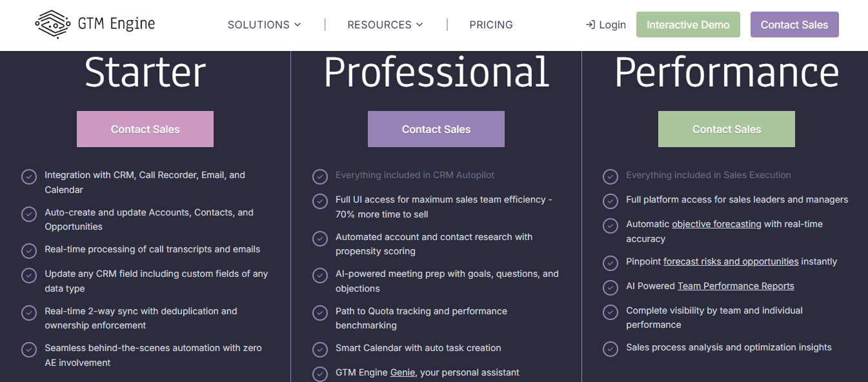Click checkmark beside AI-powered meeting prep
This screenshot has height=382, width=868.
click(x=320, y=276)
